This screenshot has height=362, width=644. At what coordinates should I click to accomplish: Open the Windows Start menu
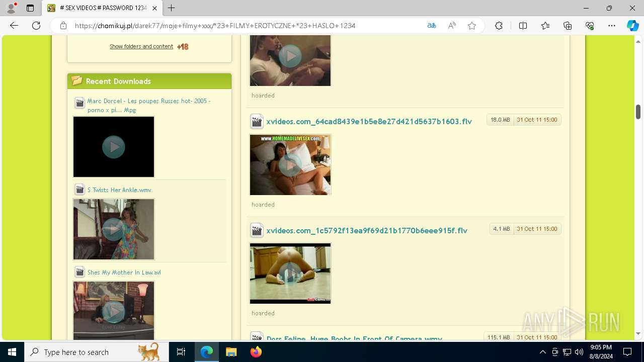(12, 352)
